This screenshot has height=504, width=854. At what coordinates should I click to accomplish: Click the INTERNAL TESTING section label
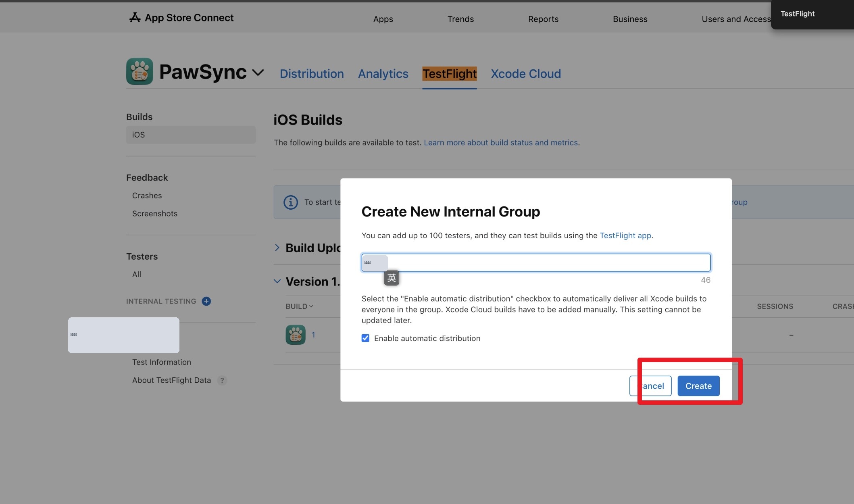[x=161, y=301]
